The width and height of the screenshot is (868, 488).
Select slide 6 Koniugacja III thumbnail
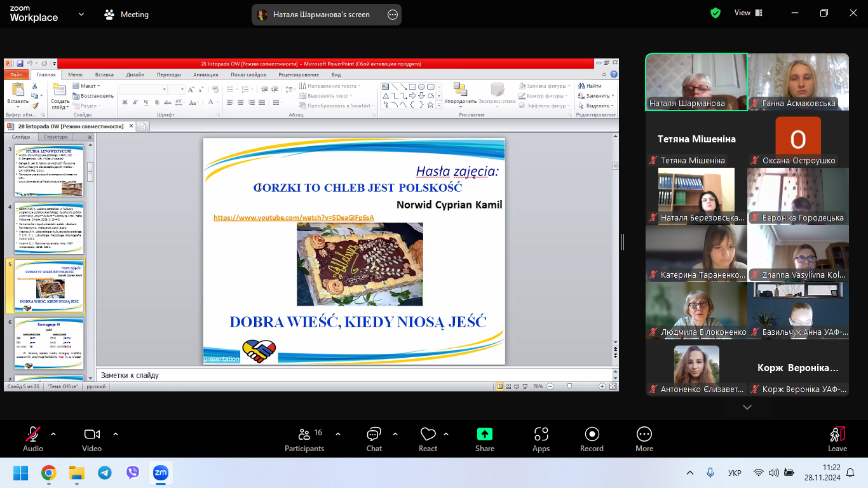tap(48, 344)
